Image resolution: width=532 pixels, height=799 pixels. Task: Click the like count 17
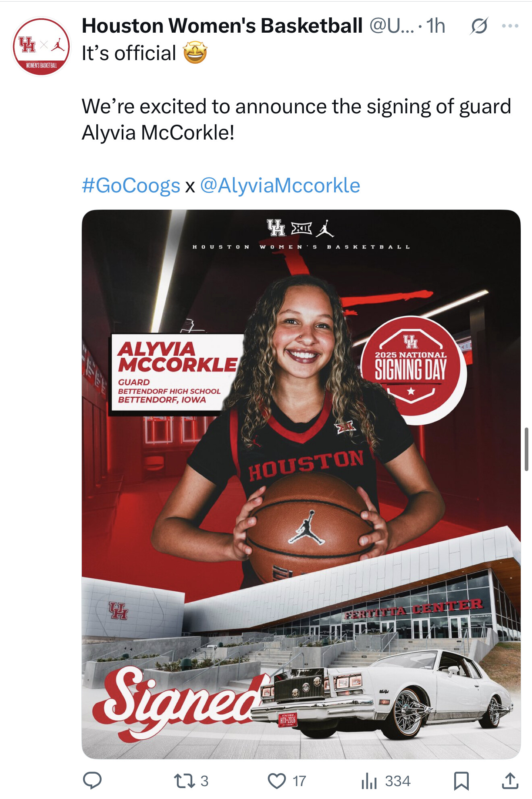tap(299, 781)
